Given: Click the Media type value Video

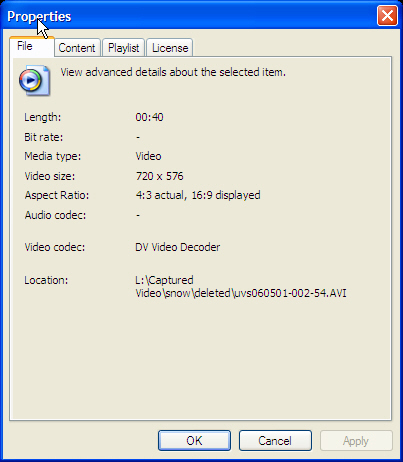Looking at the screenshot, I should [x=148, y=156].
